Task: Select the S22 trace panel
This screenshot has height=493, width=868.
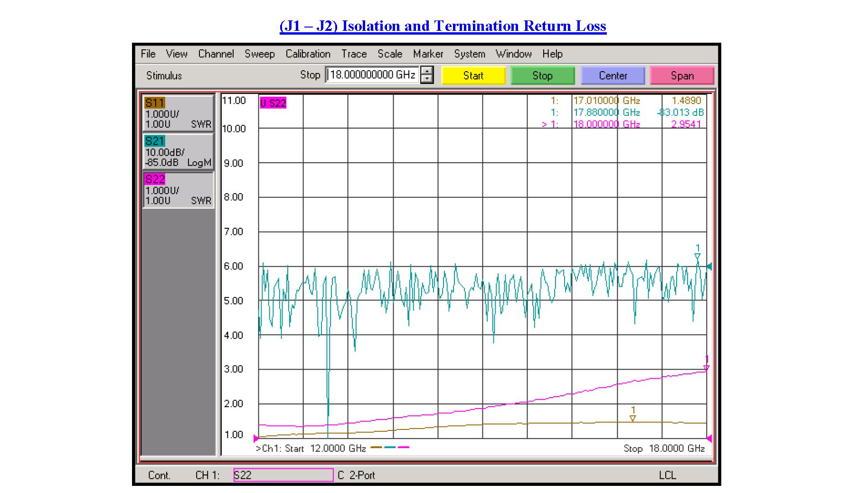Action: click(x=178, y=190)
